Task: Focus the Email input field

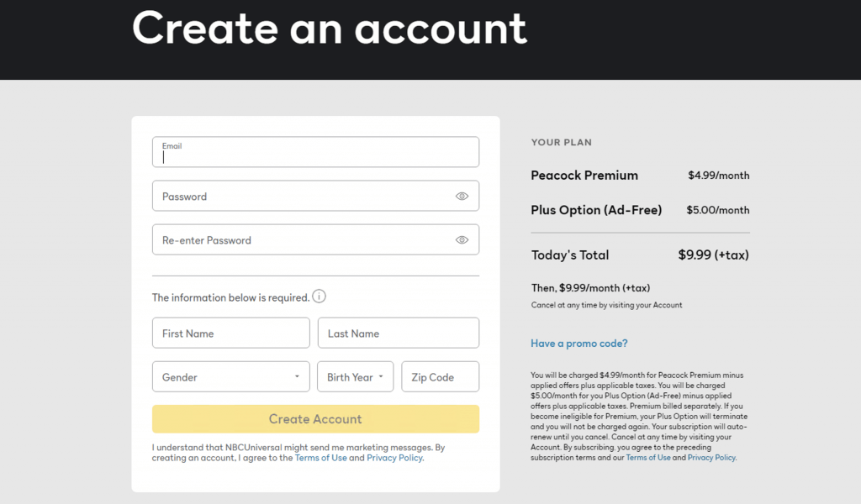Action: pos(315,156)
